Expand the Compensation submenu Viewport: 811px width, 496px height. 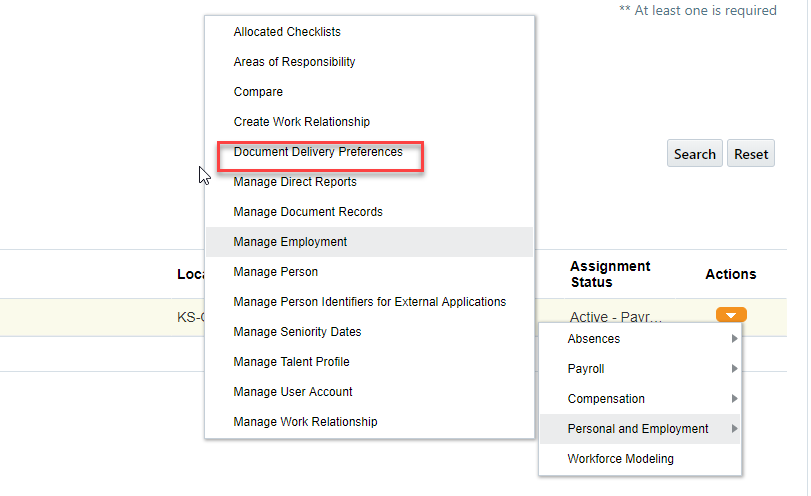tap(606, 399)
